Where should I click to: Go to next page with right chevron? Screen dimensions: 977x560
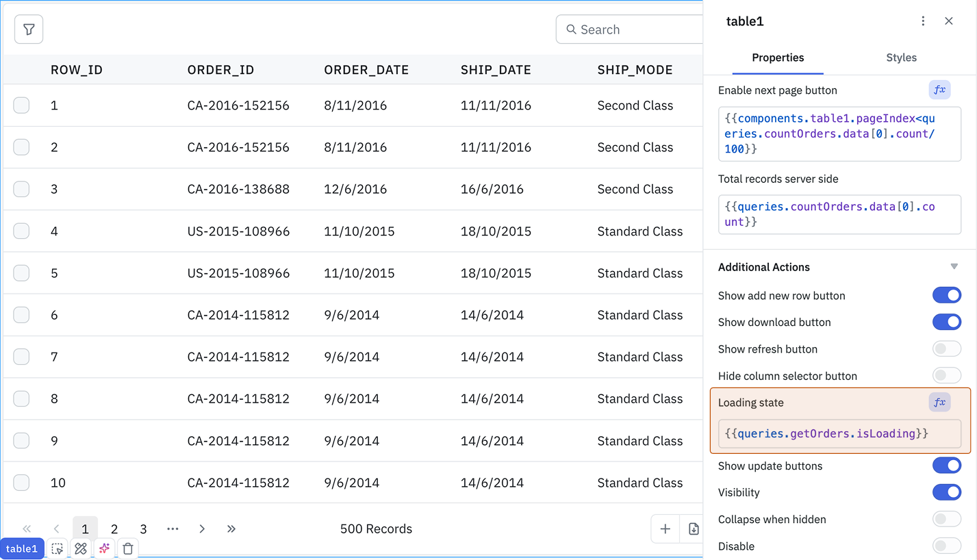click(x=202, y=529)
